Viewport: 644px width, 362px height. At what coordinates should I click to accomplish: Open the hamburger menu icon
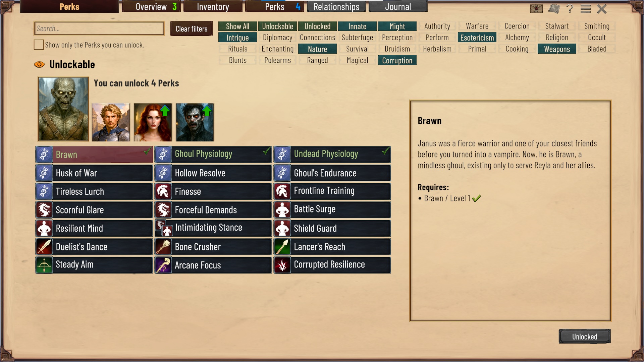coord(586,9)
